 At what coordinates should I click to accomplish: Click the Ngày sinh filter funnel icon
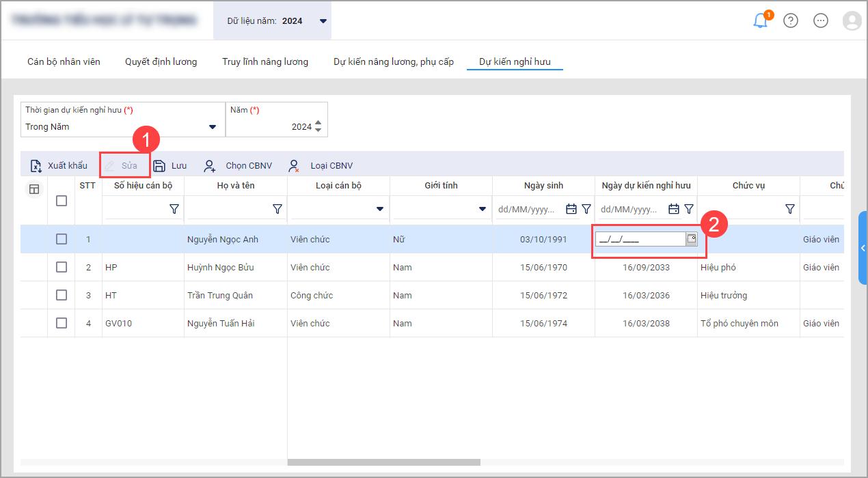(586, 209)
